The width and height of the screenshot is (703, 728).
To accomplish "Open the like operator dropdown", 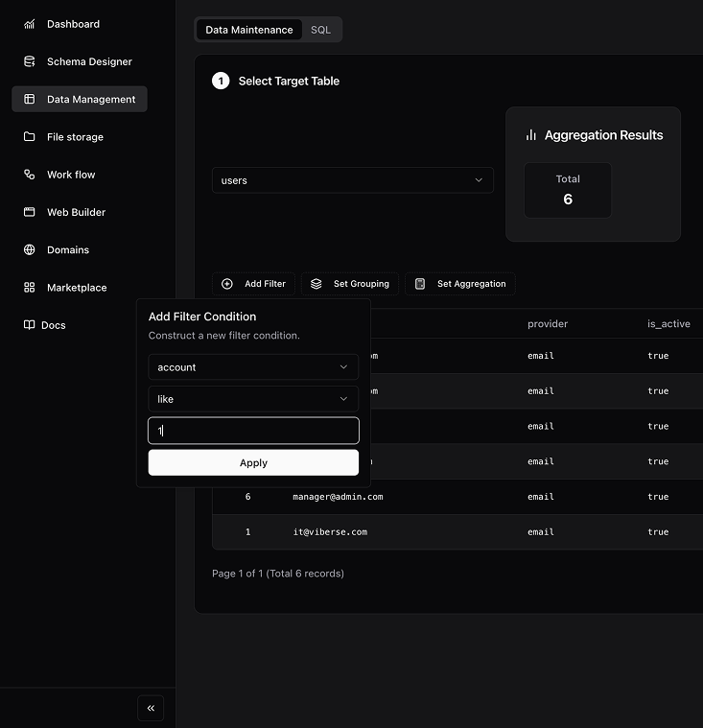I will tap(253, 399).
